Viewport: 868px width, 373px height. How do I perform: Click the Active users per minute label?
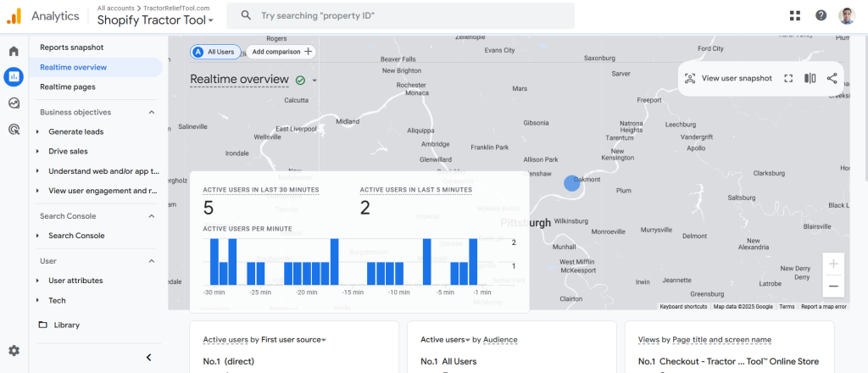[x=248, y=229]
